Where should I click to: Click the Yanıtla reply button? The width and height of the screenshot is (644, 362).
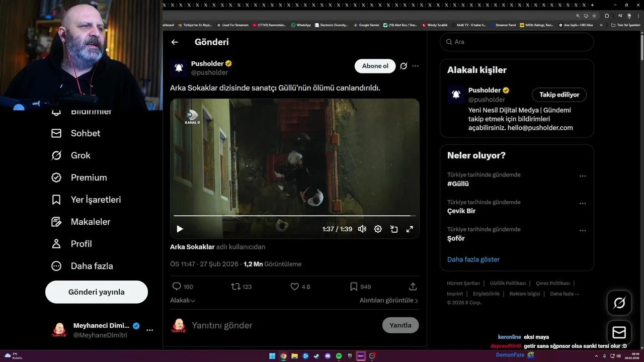pos(400,325)
